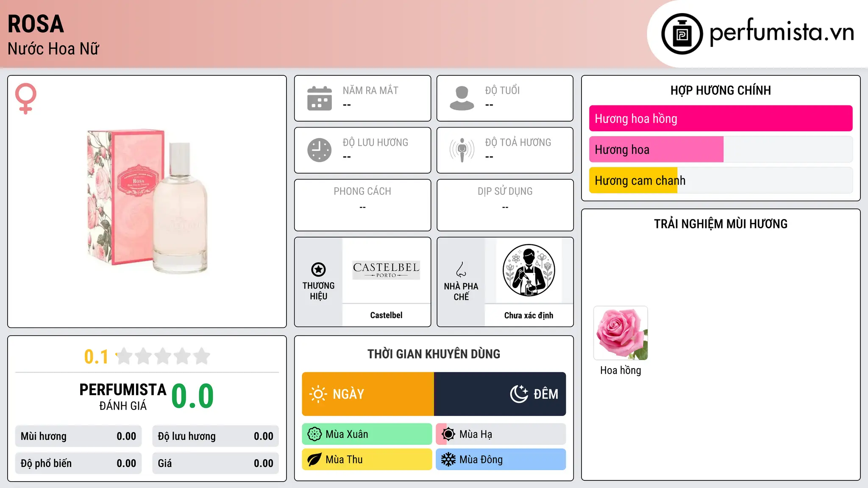Select the Hương cam chanh accord bar
The image size is (868, 488).
click(721, 180)
